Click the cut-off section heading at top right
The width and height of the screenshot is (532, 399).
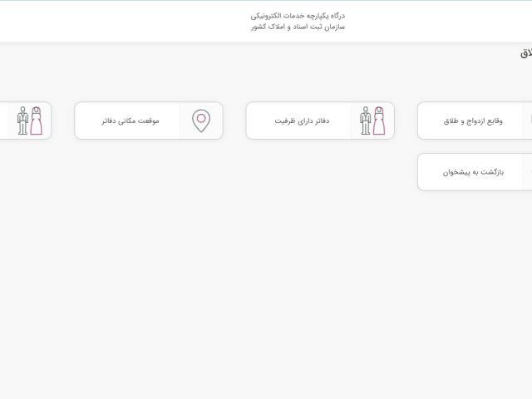(526, 53)
